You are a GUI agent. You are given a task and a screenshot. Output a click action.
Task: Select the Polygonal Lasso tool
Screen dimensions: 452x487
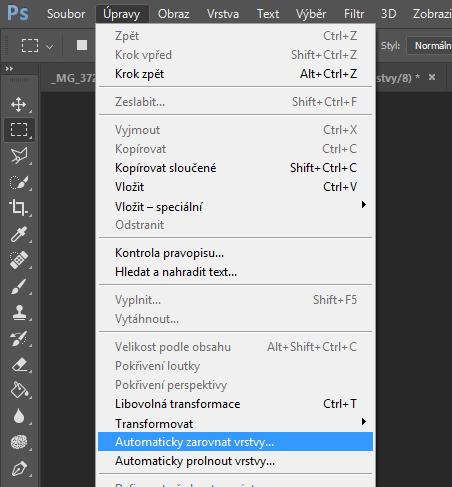19,156
